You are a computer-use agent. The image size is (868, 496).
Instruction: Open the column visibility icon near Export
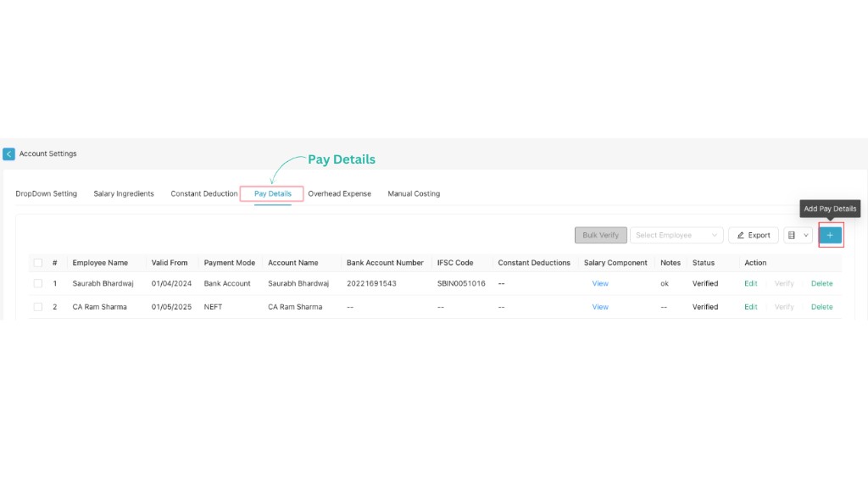click(x=792, y=235)
